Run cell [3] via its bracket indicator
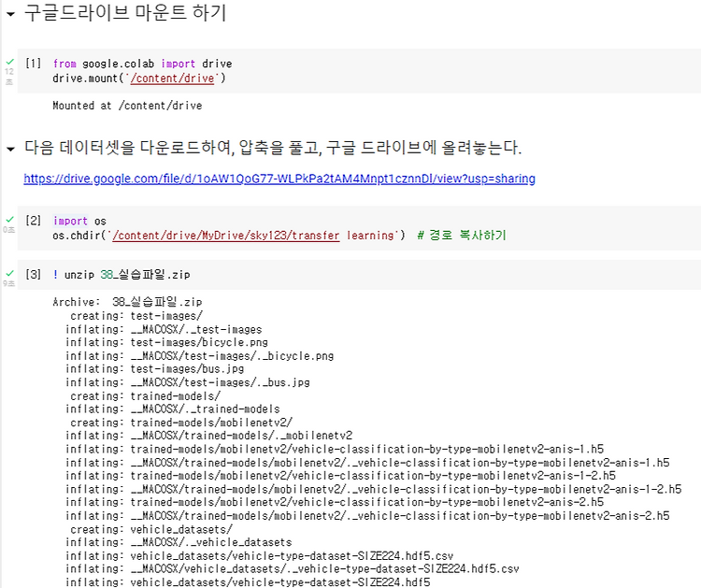Image resolution: width=701 pixels, height=588 pixels. point(33,274)
